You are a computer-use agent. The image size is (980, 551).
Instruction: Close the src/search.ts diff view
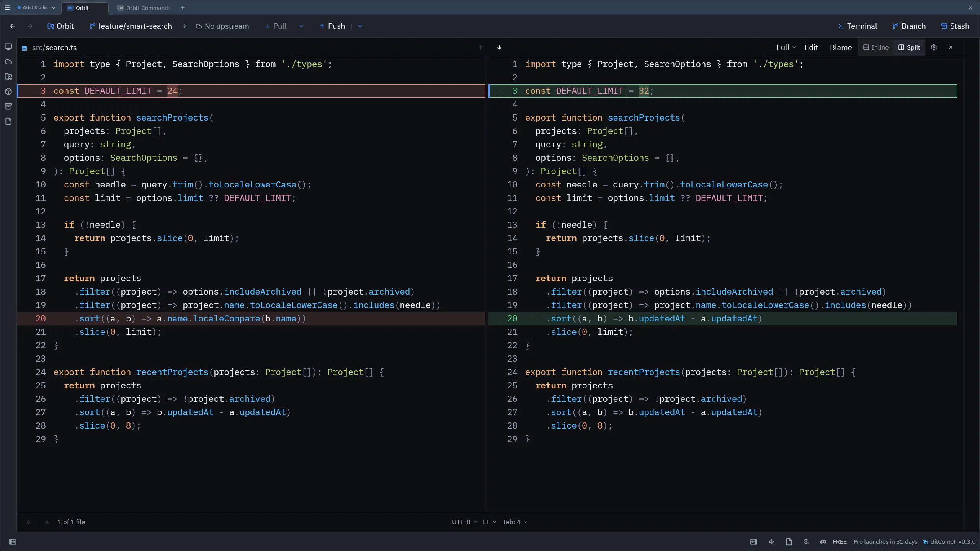pos(951,47)
